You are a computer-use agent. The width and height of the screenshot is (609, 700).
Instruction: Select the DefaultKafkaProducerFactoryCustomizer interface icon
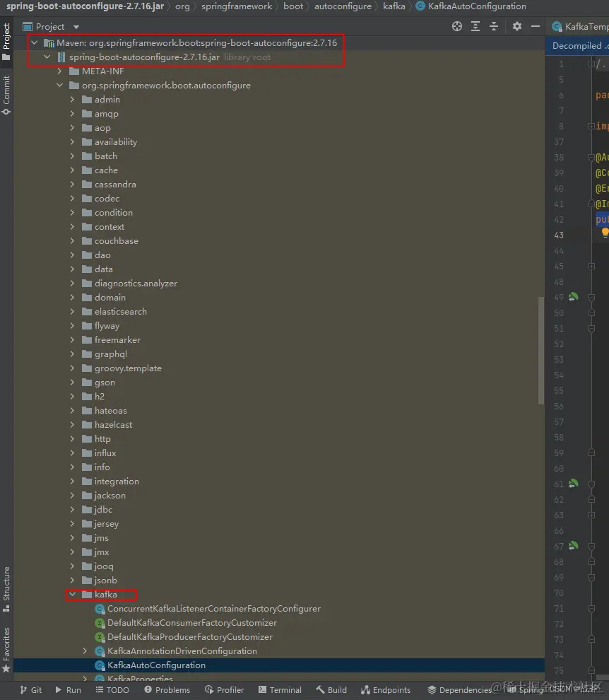(100, 637)
